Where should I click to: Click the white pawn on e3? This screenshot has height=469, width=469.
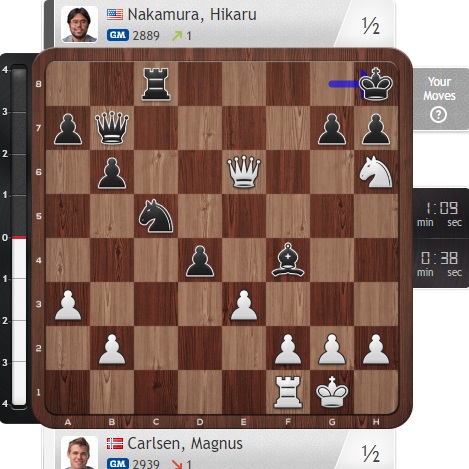[244, 305]
